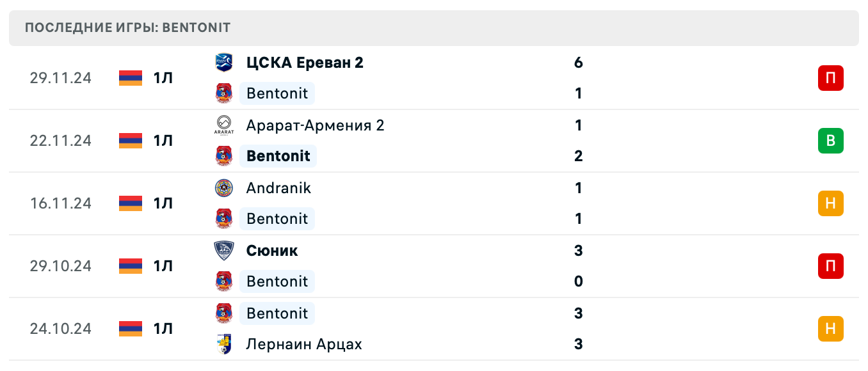Click the orange draw badge for 24.10.24

pyautogui.click(x=830, y=329)
